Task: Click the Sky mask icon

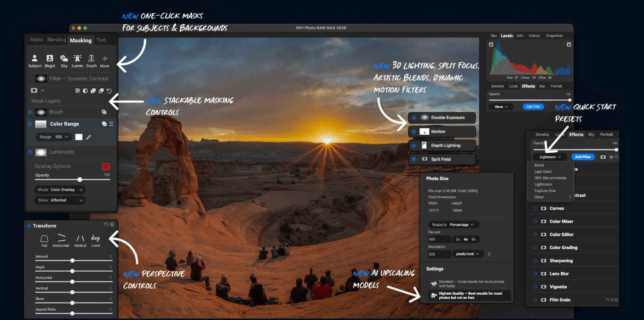Action: [64, 59]
